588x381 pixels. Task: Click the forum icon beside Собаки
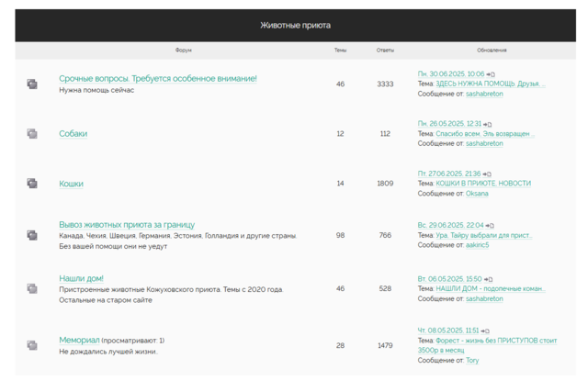32,134
